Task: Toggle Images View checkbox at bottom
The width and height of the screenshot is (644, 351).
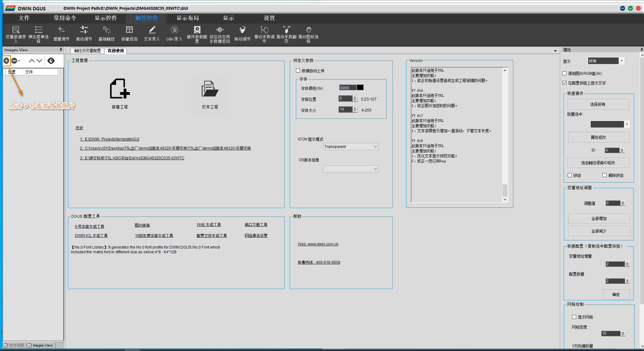Action: point(30,345)
